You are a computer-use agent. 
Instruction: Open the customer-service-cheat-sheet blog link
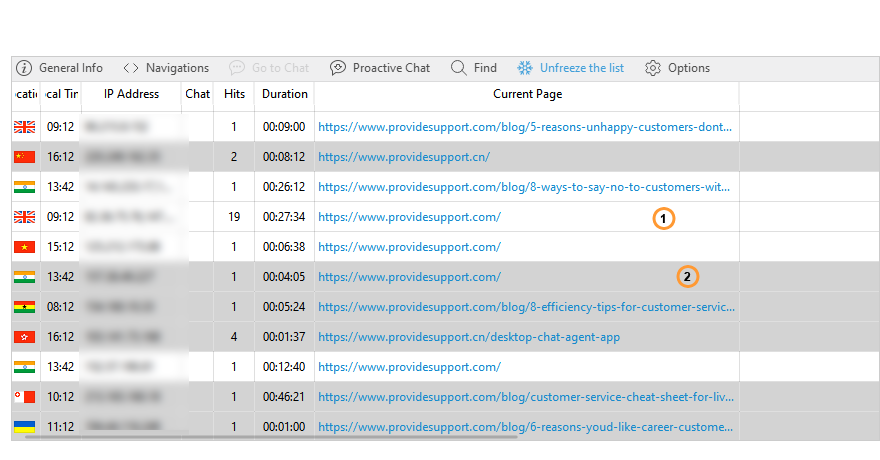coord(525,397)
